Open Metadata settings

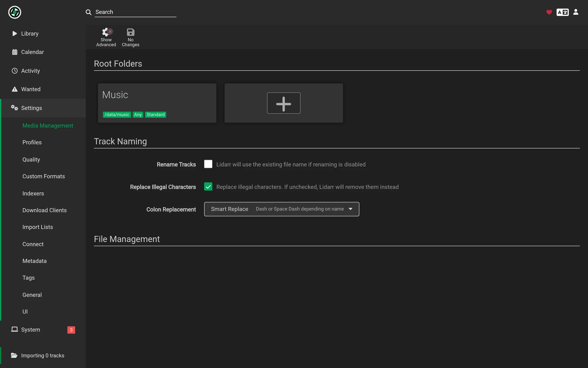click(x=35, y=261)
